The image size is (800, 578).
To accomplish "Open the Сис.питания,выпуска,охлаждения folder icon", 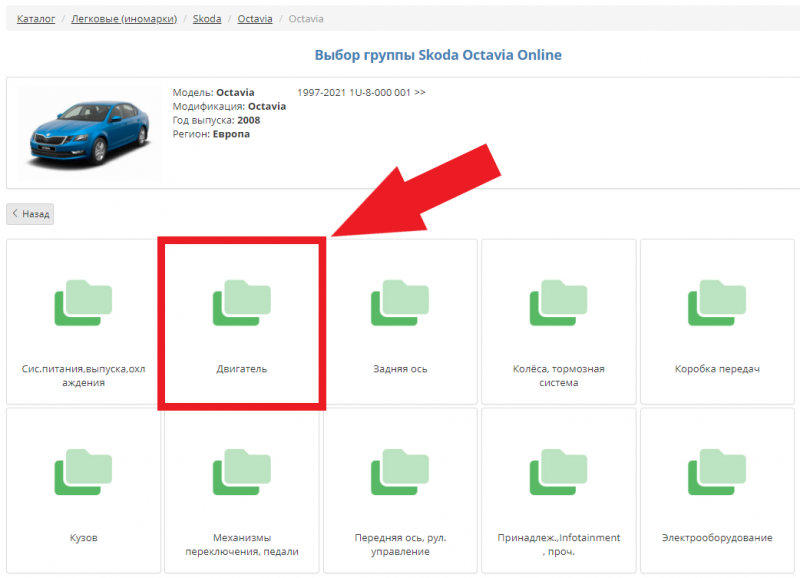I will click(x=83, y=303).
